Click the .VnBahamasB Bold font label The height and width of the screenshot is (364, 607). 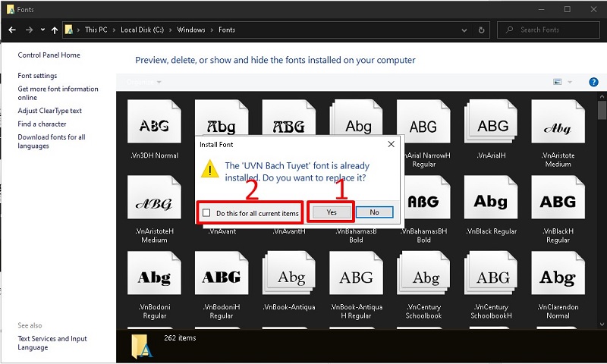(356, 236)
